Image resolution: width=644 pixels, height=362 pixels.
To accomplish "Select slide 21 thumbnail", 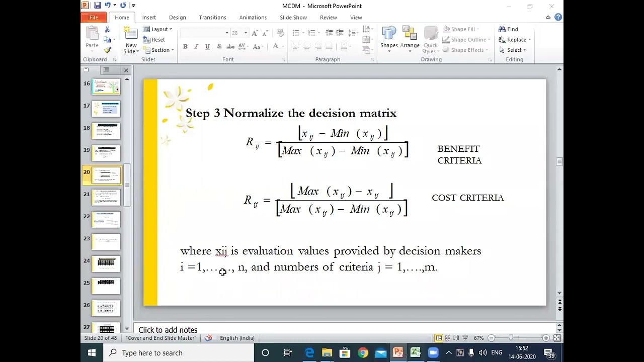I will pyautogui.click(x=106, y=198).
